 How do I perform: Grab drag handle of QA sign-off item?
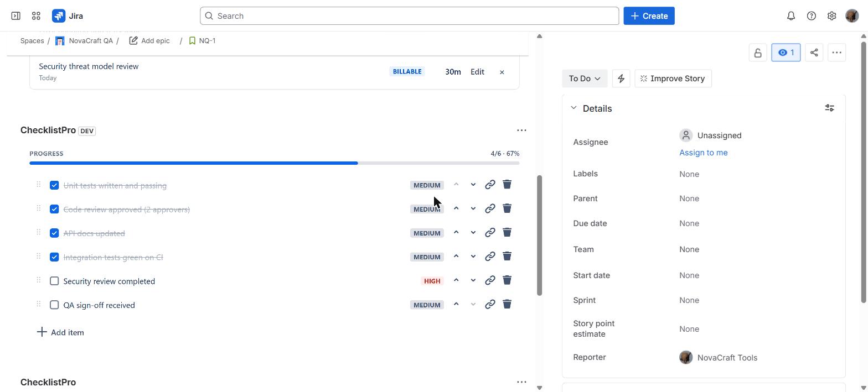[x=38, y=304]
